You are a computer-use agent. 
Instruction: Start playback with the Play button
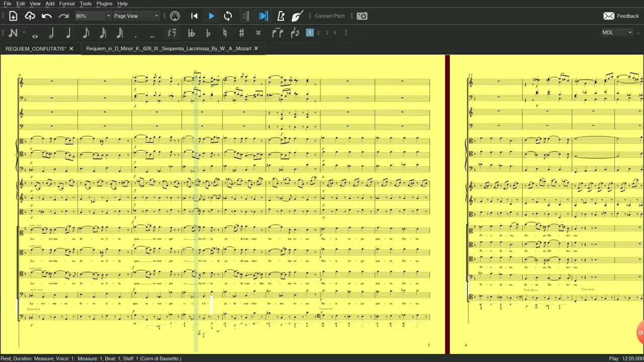(x=211, y=16)
